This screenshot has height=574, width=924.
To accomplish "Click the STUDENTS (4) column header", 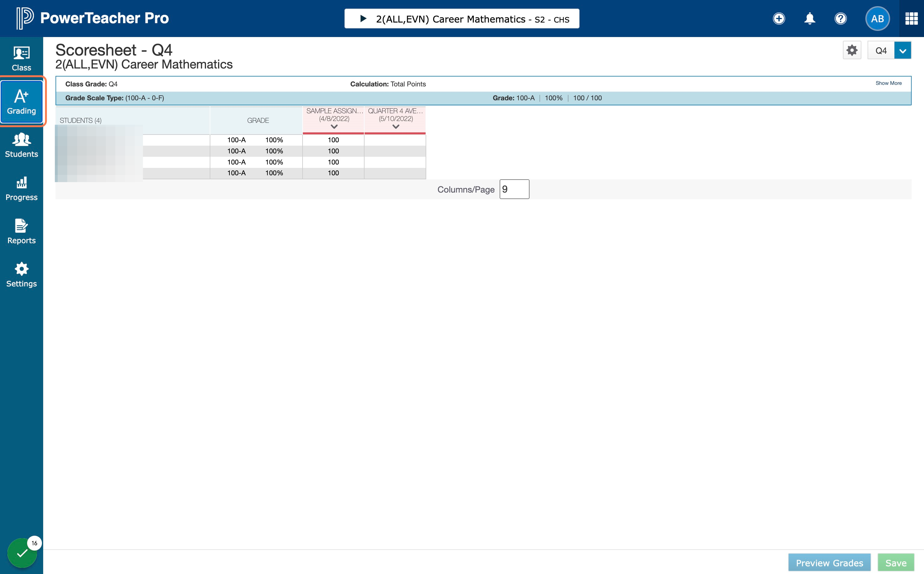I will click(132, 120).
